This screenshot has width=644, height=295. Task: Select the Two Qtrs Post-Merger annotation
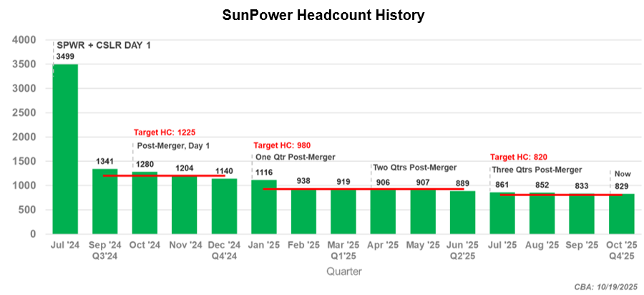(x=415, y=168)
